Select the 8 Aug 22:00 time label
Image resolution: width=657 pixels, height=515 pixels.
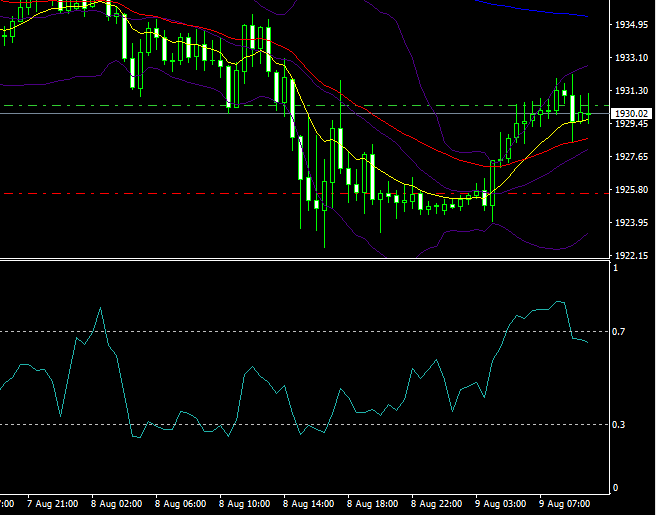[x=436, y=504]
